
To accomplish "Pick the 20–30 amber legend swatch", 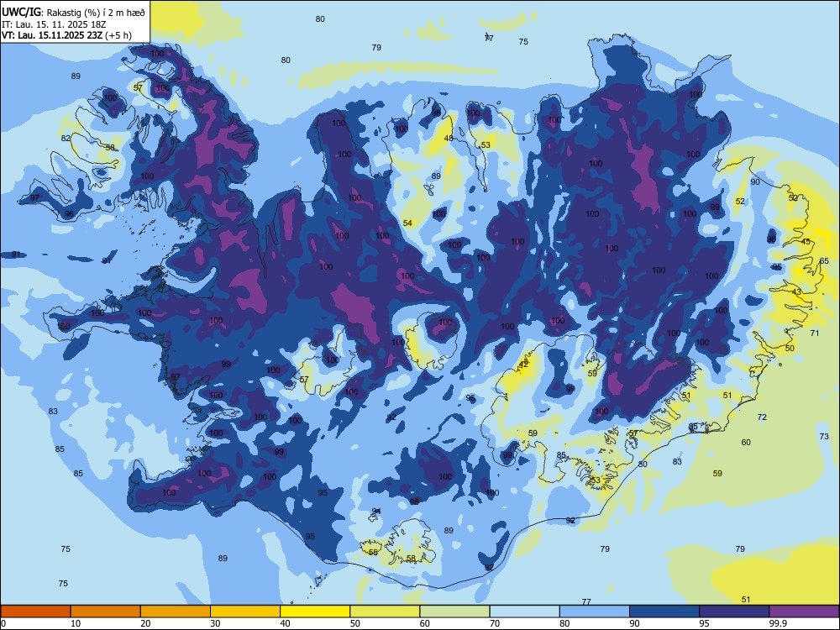I will (x=176, y=612).
